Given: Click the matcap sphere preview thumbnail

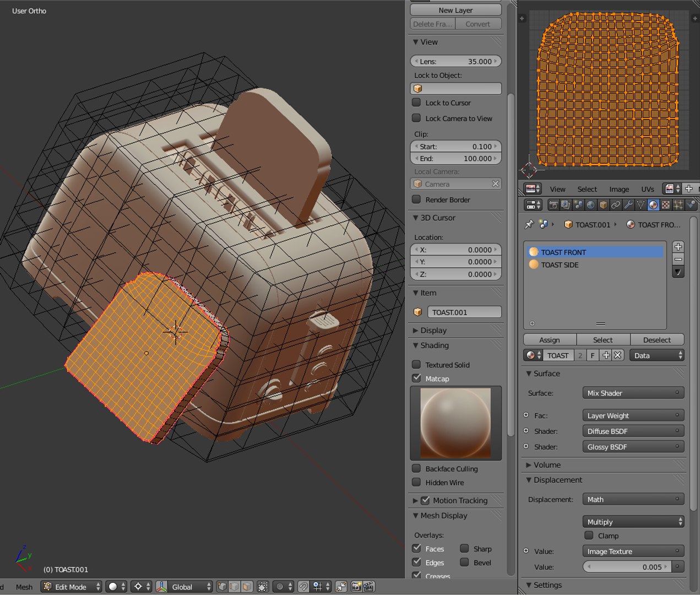Looking at the screenshot, I should [455, 423].
